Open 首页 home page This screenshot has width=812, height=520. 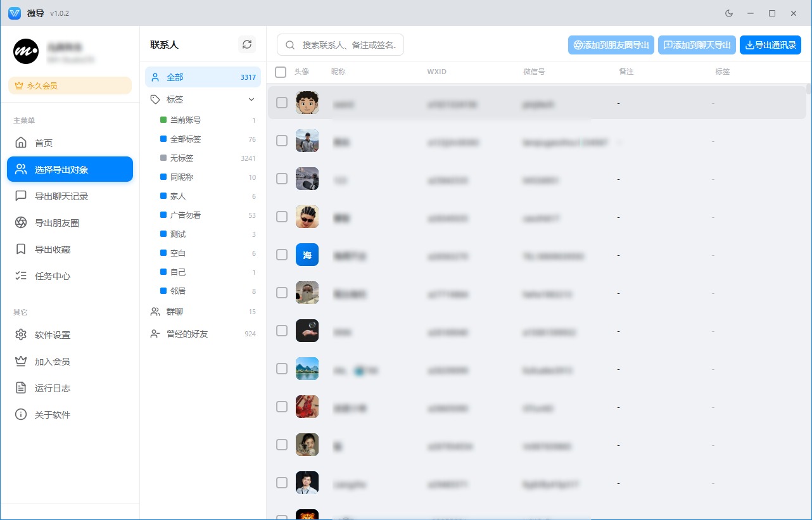[70, 143]
